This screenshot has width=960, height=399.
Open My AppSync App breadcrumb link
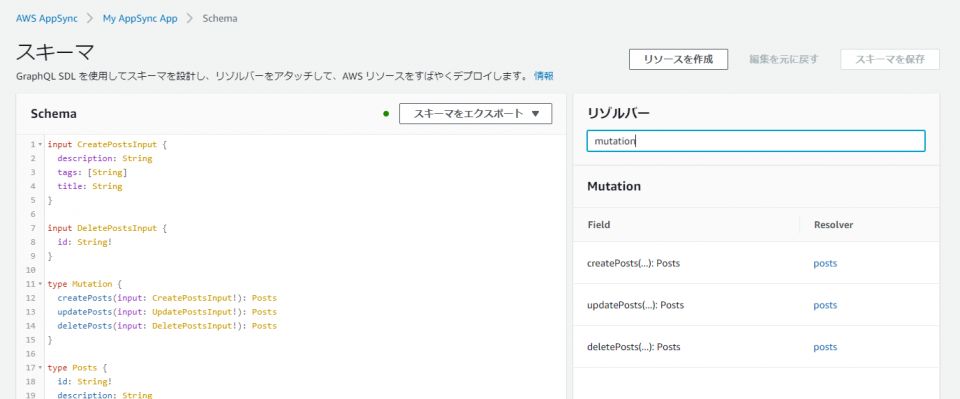(140, 18)
